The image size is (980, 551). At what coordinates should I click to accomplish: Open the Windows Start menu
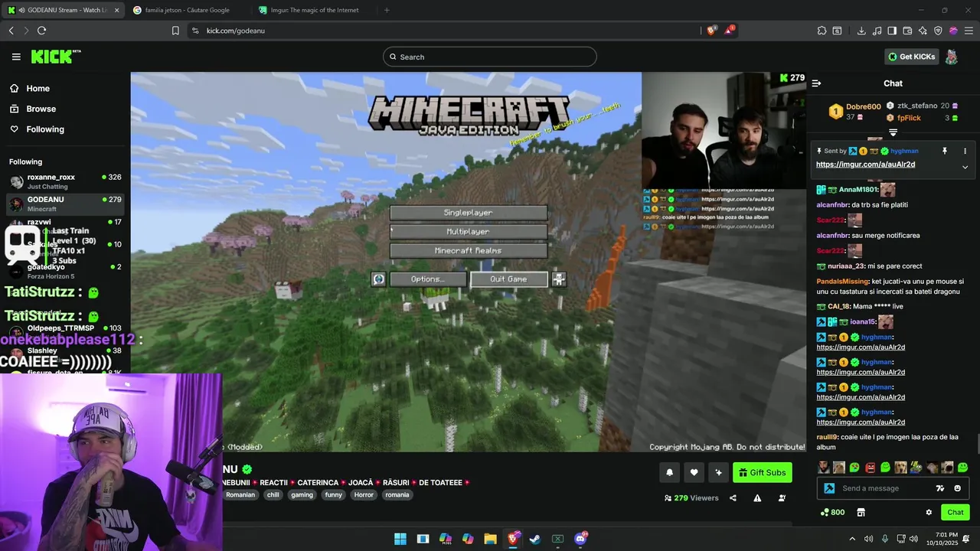pos(400,539)
